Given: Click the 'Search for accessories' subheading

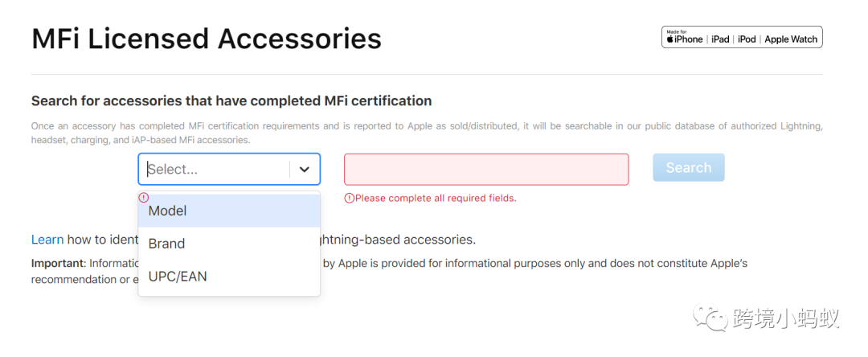Looking at the screenshot, I should click(231, 101).
